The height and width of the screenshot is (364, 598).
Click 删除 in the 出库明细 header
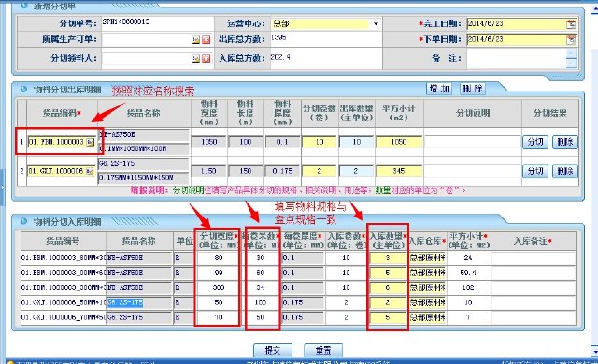[473, 89]
